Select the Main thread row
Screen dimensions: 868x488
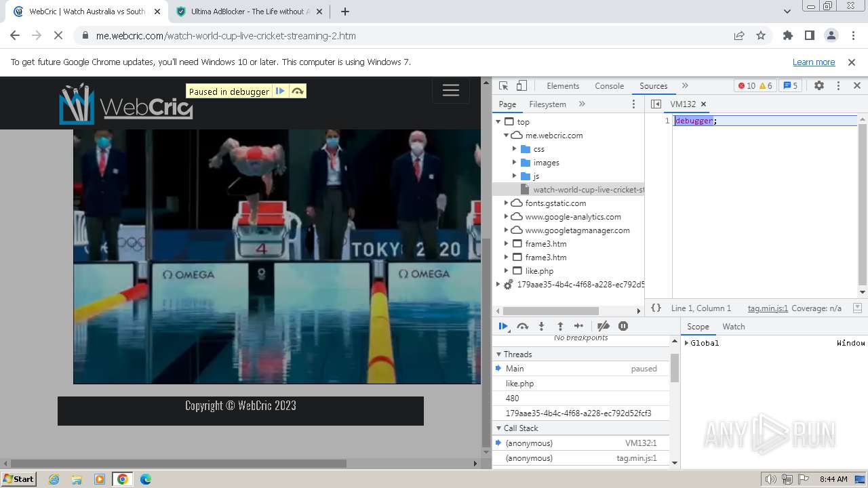(581, 369)
